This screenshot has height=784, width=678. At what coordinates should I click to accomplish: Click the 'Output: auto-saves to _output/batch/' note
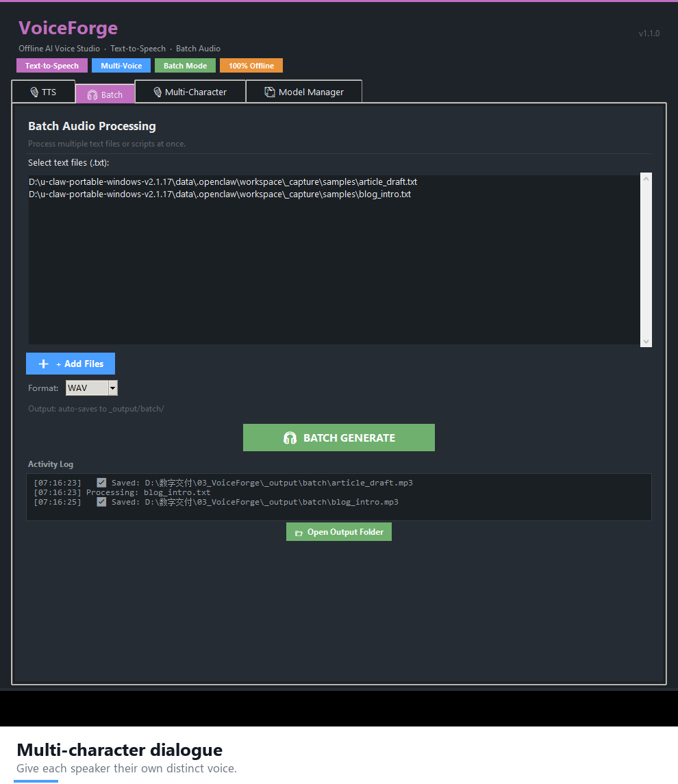click(96, 409)
